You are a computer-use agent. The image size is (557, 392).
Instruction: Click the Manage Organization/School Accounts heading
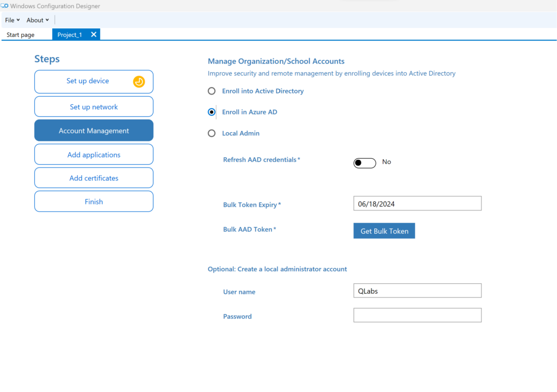pyautogui.click(x=276, y=61)
